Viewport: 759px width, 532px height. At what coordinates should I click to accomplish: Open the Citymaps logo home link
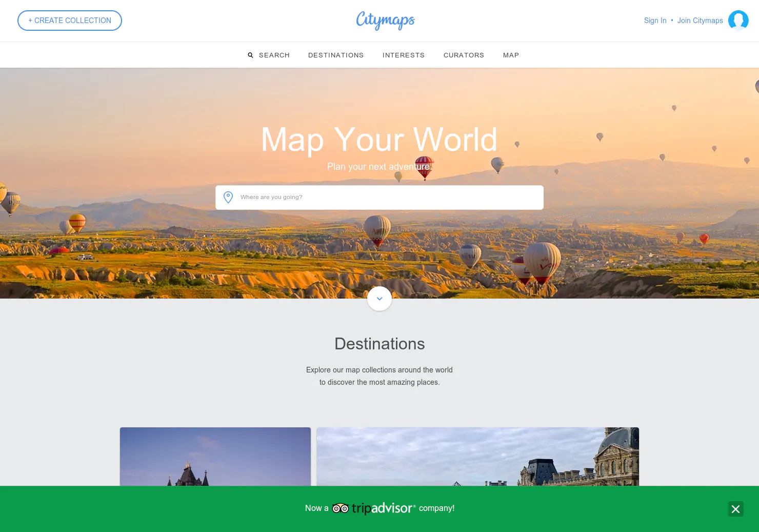386,21
